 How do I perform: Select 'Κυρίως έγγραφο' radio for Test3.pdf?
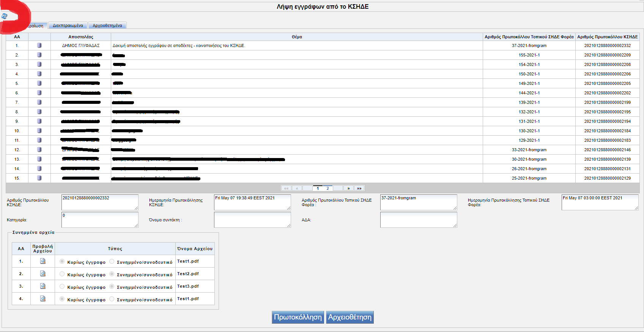(62, 287)
